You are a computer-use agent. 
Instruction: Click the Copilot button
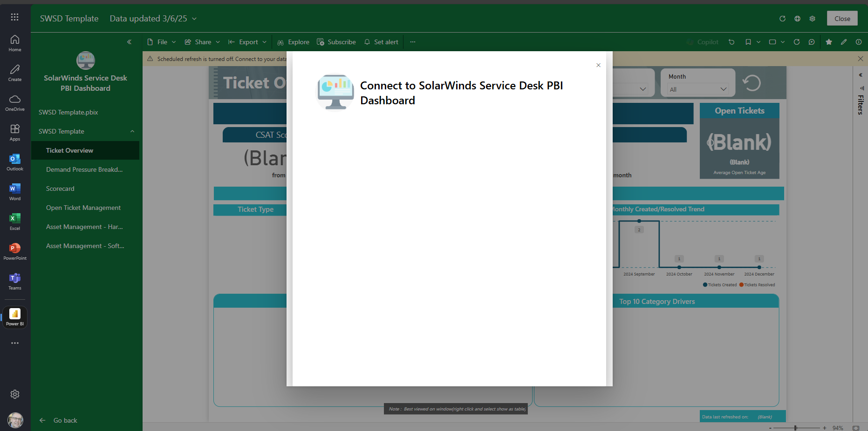[x=703, y=42]
